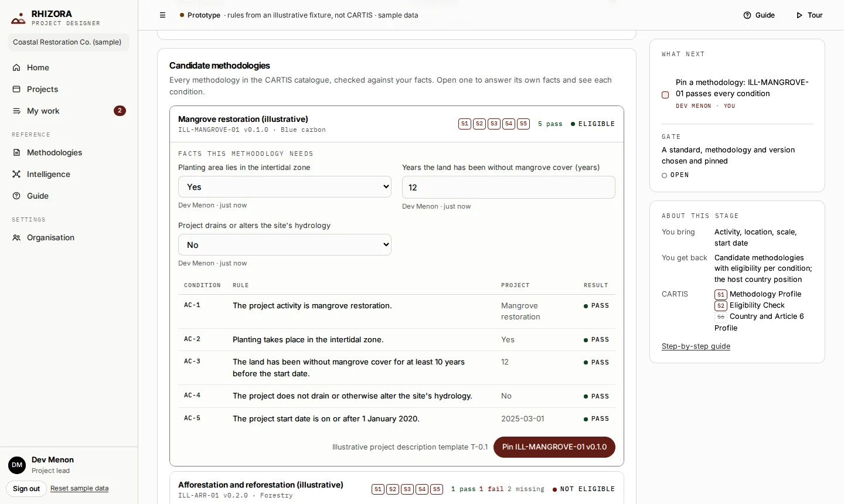The height and width of the screenshot is (504, 844).
Task: Open Intelligence in the sidebar
Action: click(x=69, y=174)
